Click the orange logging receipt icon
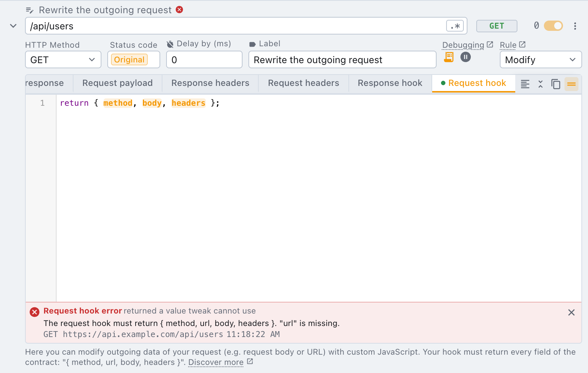The image size is (588, 373). click(x=449, y=57)
